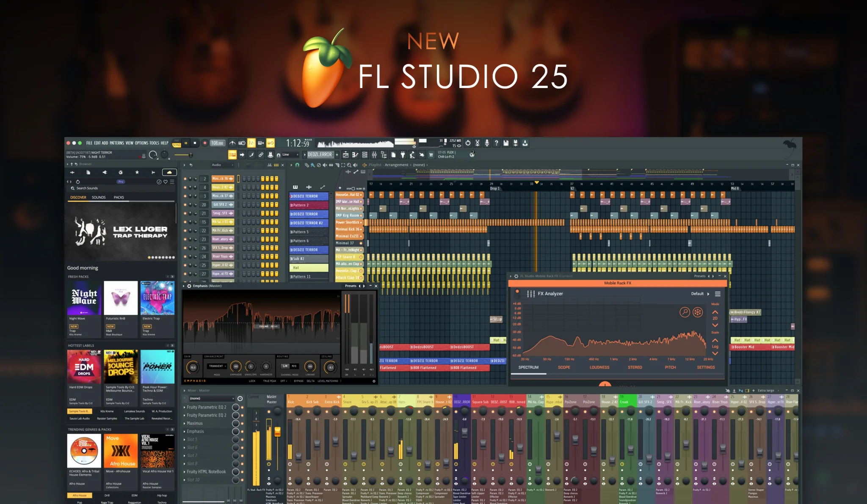Click the freeze snowflake icon in FX Analyzer
Image resolution: width=867 pixels, height=504 pixels.
pos(698,312)
